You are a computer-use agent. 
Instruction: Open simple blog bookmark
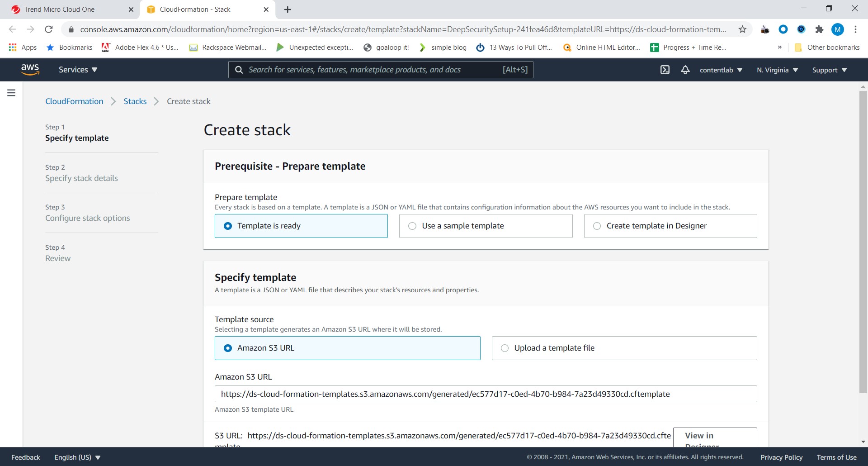point(443,48)
